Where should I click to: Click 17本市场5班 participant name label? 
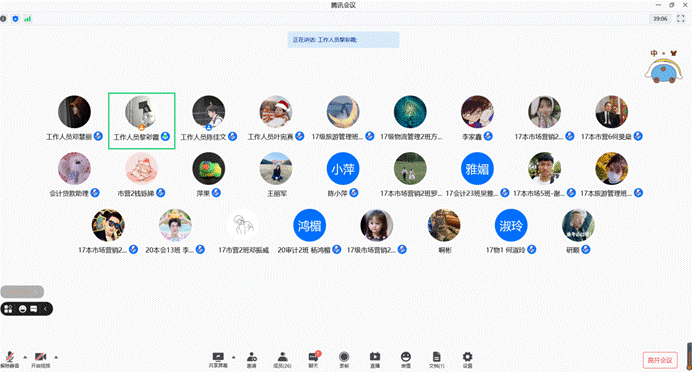[x=538, y=193]
